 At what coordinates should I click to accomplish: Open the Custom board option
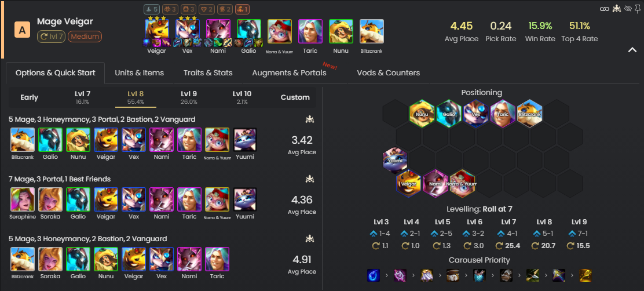tap(295, 97)
